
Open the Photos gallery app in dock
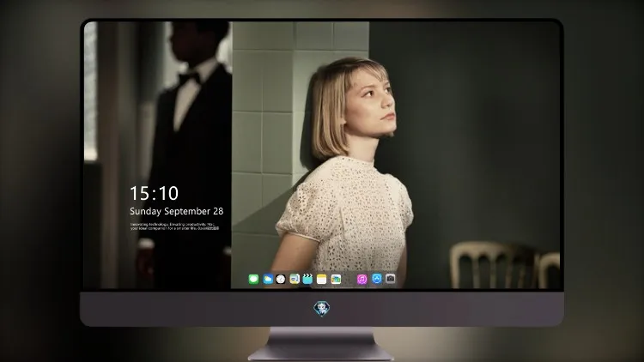336,279
